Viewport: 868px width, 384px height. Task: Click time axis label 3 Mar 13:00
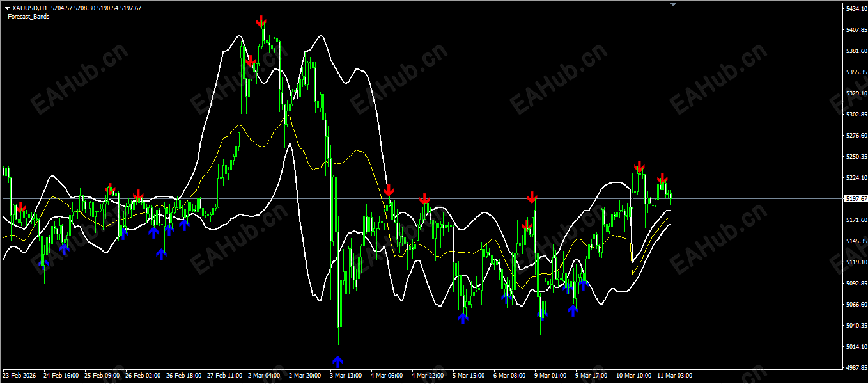[x=346, y=376]
